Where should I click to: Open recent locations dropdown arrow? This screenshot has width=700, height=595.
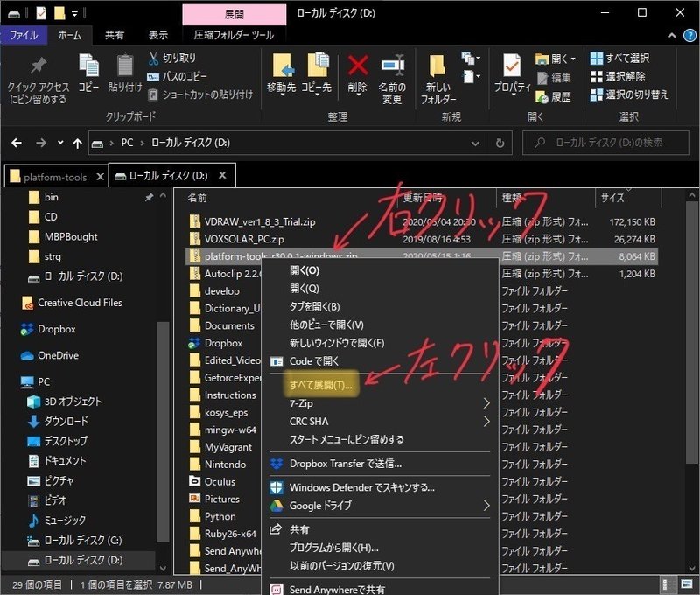tap(60, 143)
